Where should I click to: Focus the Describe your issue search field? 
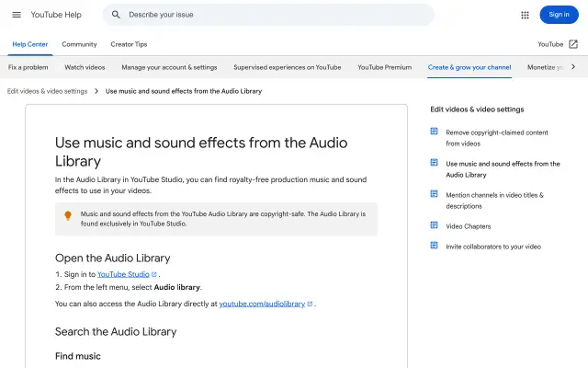268,15
